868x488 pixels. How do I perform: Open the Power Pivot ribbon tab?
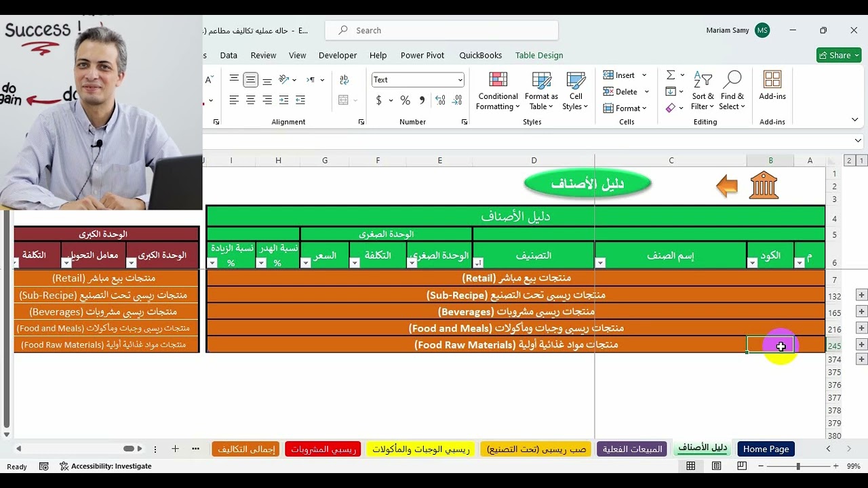tap(422, 56)
